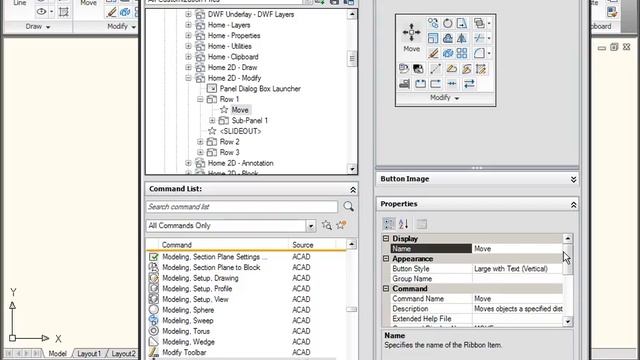Switch to the Layout1 tab

coord(89,353)
